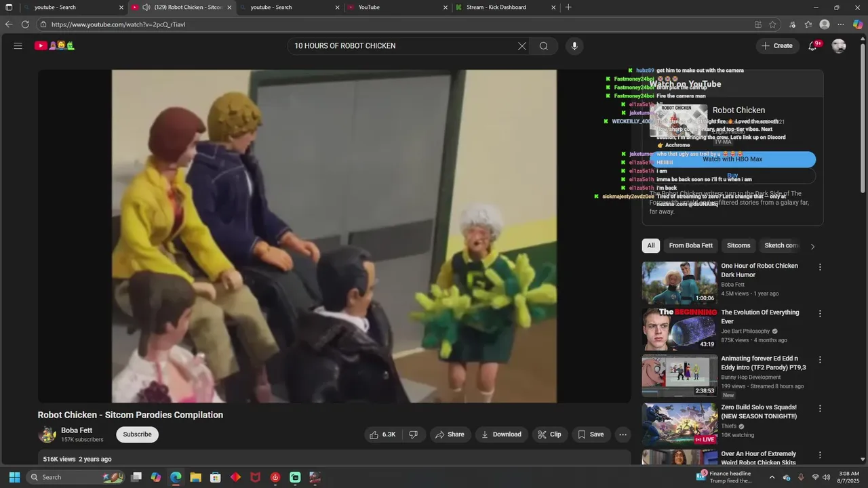This screenshot has width=868, height=488.
Task: Click Watch with HBO Max button
Action: click(732, 159)
